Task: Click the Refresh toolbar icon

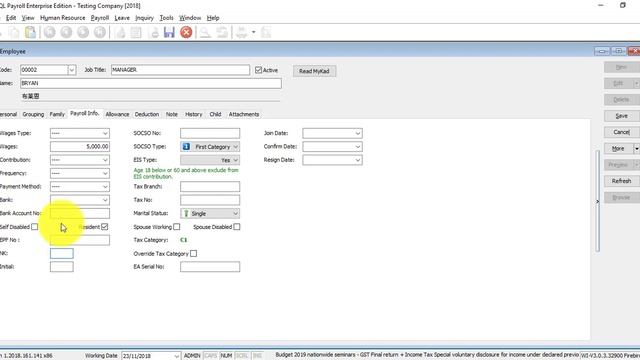Action: point(222,33)
